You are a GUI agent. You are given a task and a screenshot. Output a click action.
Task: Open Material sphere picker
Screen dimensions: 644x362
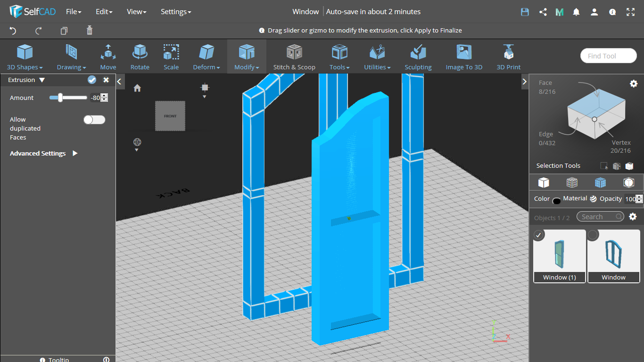click(593, 199)
